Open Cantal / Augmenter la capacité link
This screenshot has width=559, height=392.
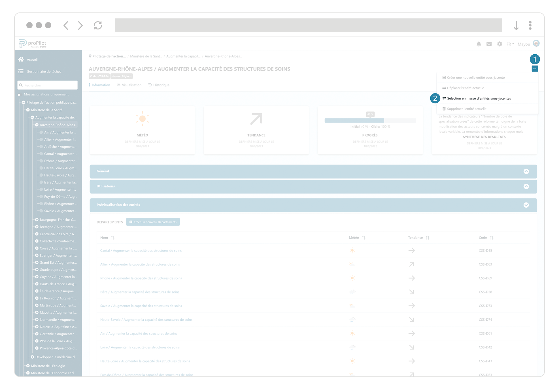pyautogui.click(x=141, y=251)
